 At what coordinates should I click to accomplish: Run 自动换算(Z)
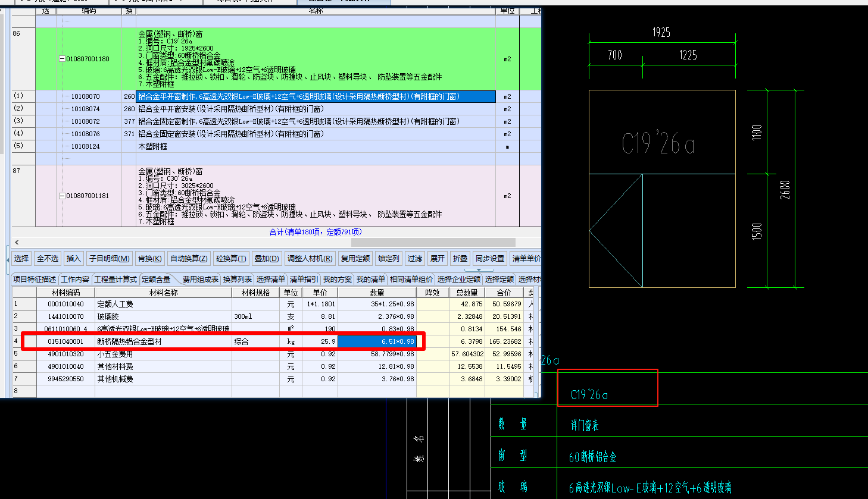[189, 258]
